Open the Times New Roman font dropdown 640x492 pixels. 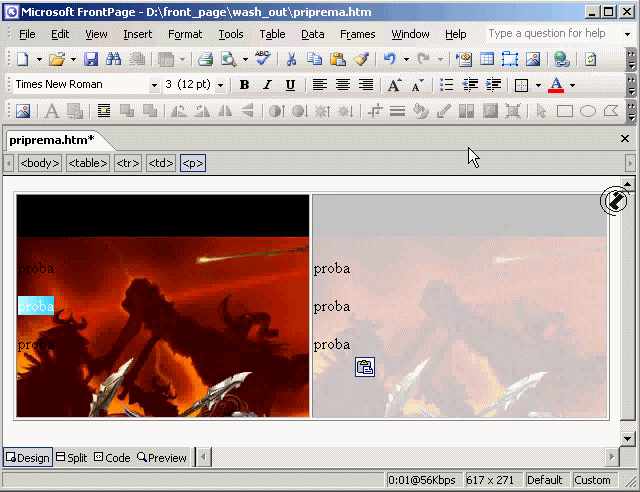154,85
